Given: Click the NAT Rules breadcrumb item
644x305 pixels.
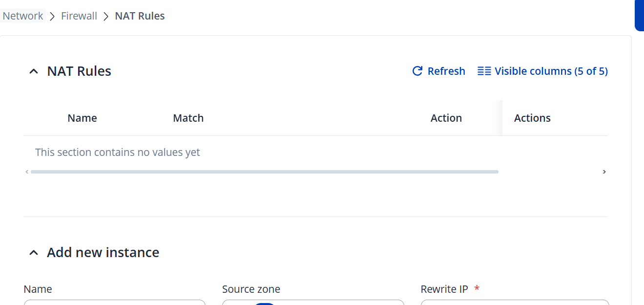Looking at the screenshot, I should point(140,16).
